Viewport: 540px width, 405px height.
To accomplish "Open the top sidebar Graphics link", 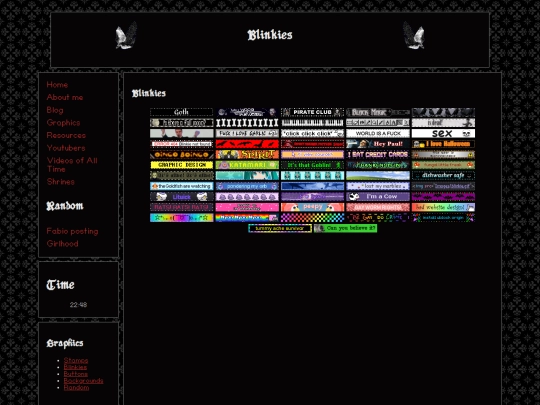I will [63, 123].
